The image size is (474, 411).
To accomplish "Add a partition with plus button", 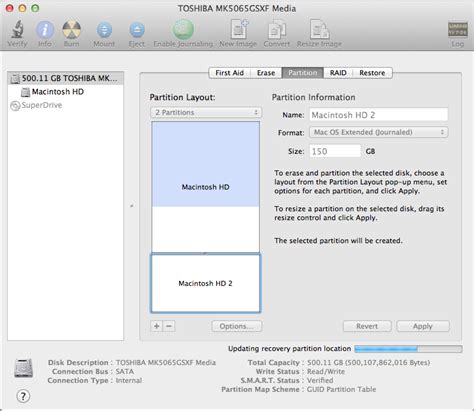I will 157,326.
